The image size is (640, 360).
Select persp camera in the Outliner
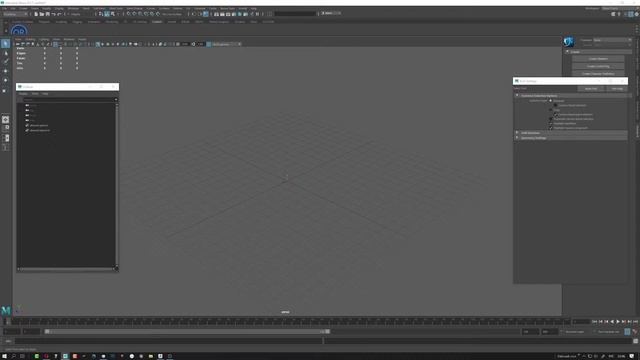click(x=32, y=105)
